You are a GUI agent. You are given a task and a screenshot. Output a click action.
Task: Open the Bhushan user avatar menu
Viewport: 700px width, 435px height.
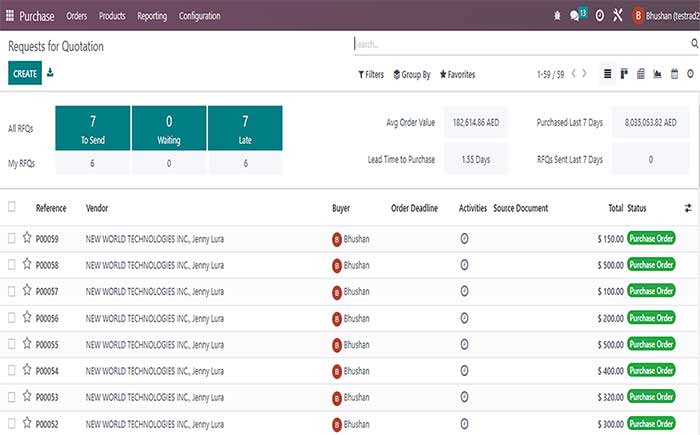pos(638,16)
